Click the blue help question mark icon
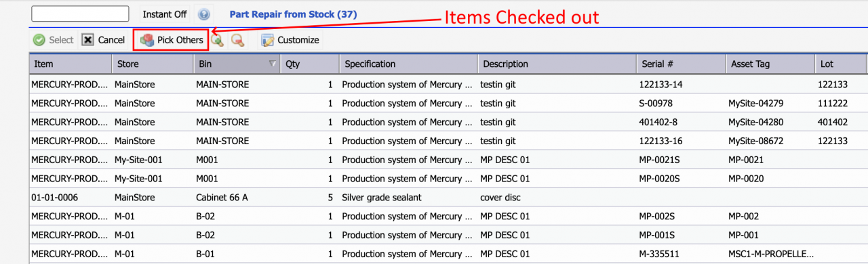This screenshot has width=868, height=264. click(x=204, y=14)
